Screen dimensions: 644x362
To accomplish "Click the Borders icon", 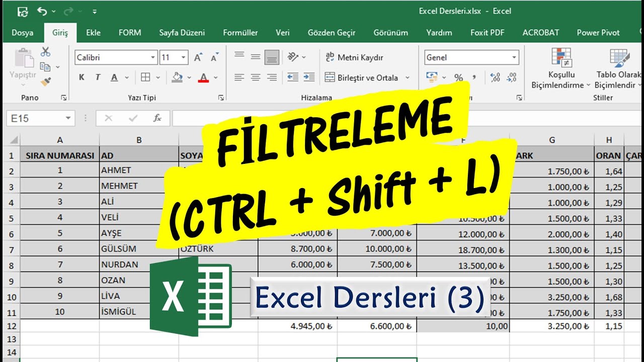I will tap(145, 77).
